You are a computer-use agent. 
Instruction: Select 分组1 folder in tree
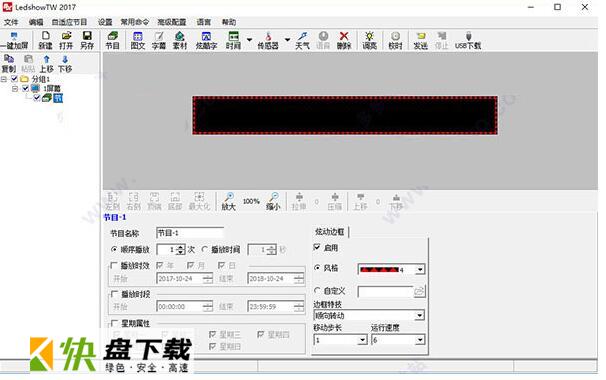41,79
